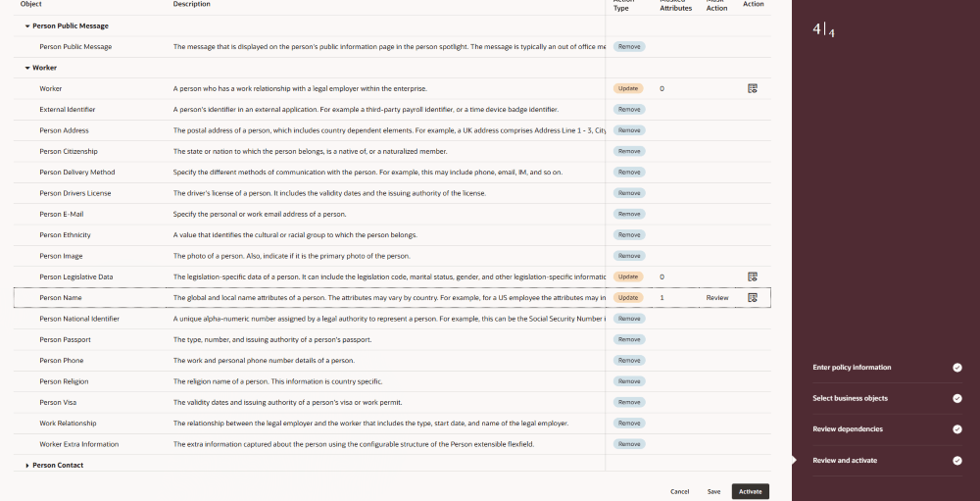
Task: Click Remove badge for Person Phone
Action: [x=629, y=360]
